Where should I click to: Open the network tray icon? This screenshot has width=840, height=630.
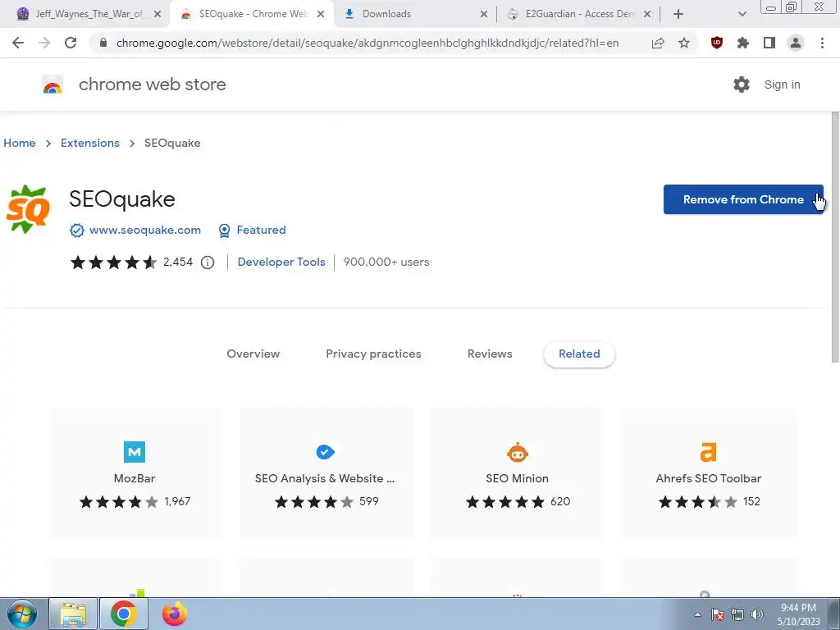(x=737, y=614)
